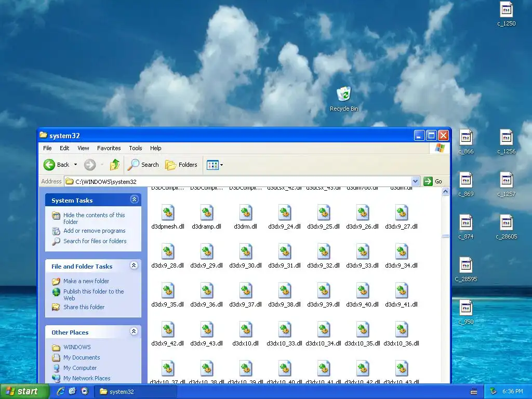Click the Back button
The height and width of the screenshot is (399, 532).
(x=57, y=165)
